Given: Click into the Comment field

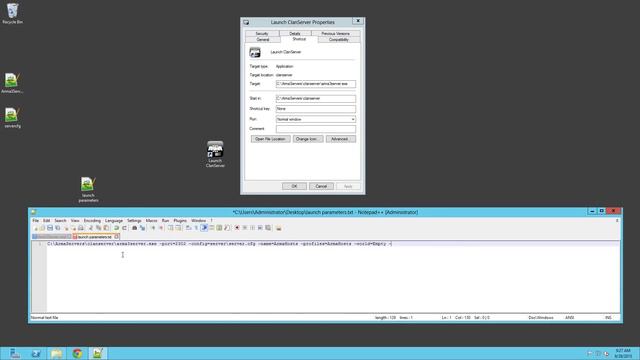Looking at the screenshot, I should (316, 129).
